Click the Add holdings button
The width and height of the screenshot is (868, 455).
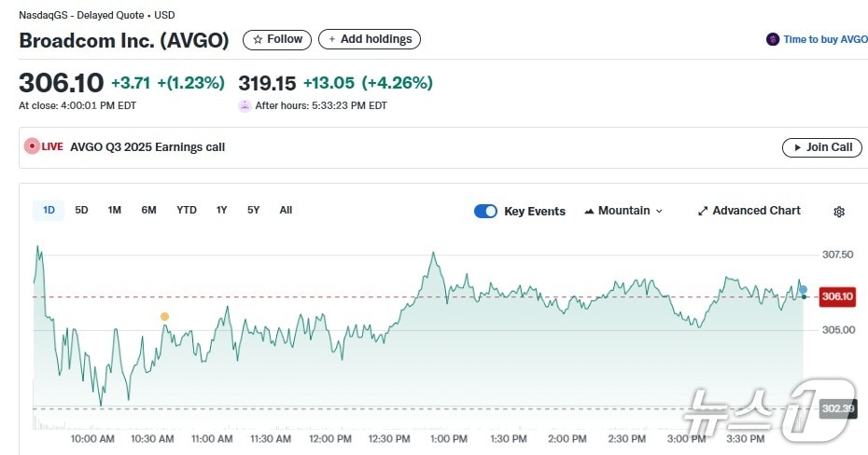(x=370, y=39)
